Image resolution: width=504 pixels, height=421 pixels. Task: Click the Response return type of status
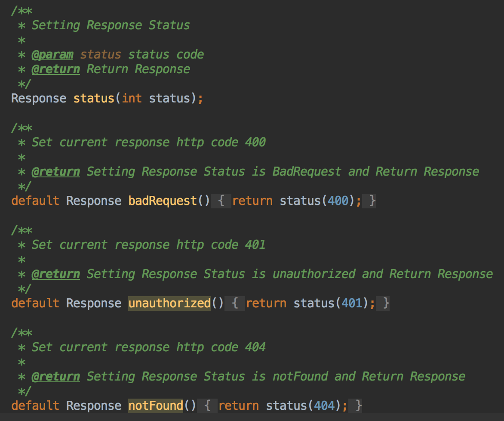point(38,98)
